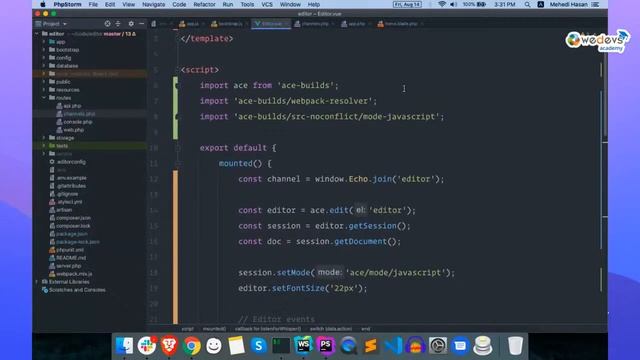Expand the storage folder

44,138
